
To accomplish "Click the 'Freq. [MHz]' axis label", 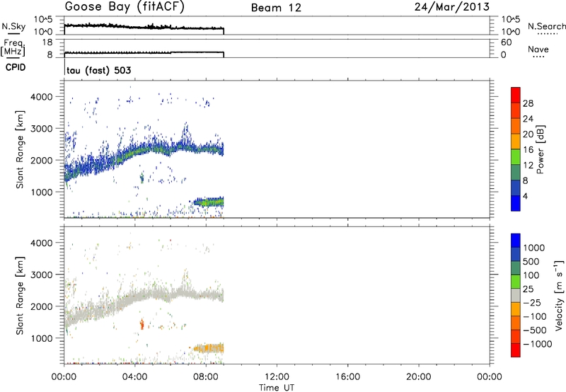I will pos(13,47).
